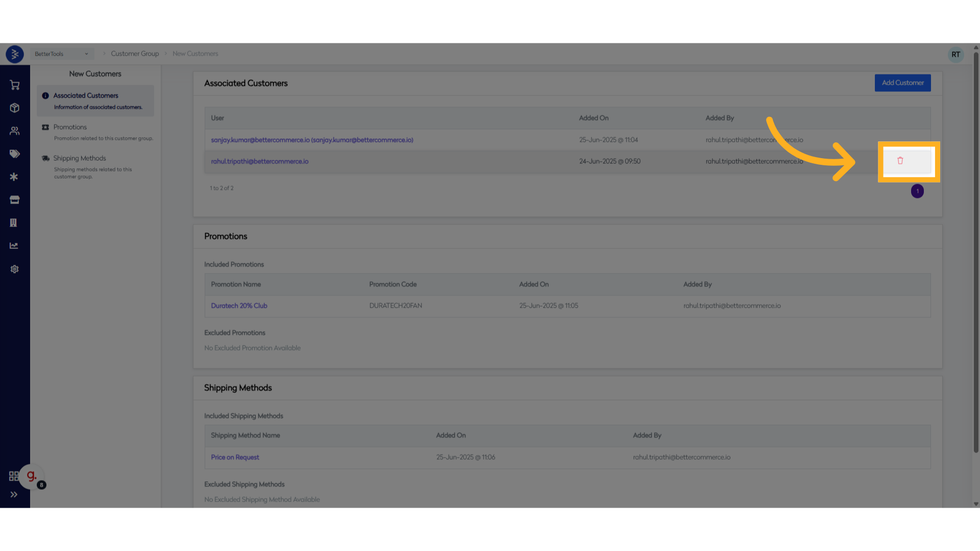Select Promotions in the left panel
This screenshot has height=551, width=980.
(70, 128)
